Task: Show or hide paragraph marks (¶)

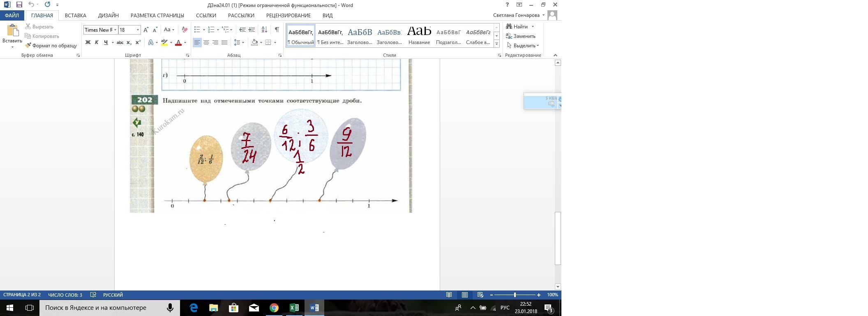Action: 277,30
